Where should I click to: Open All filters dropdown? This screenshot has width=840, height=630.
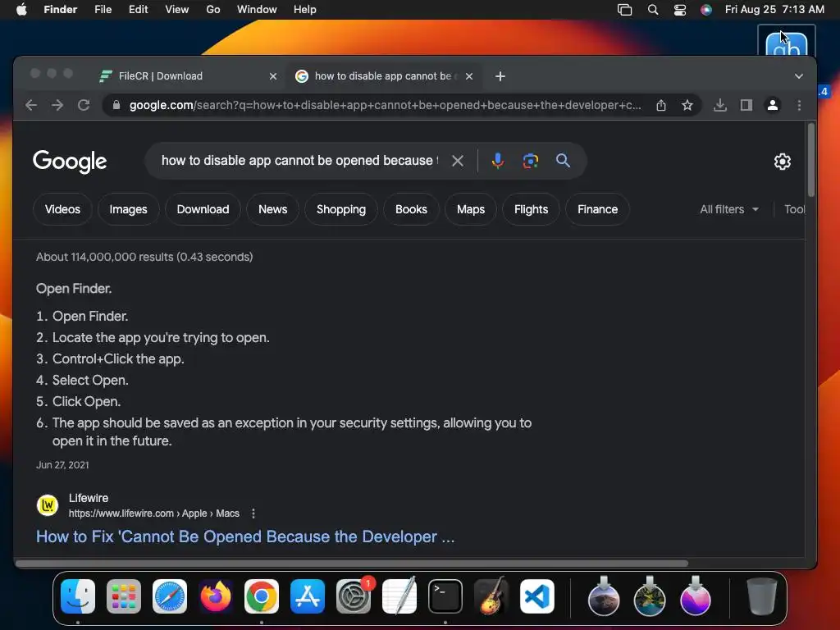pos(729,209)
